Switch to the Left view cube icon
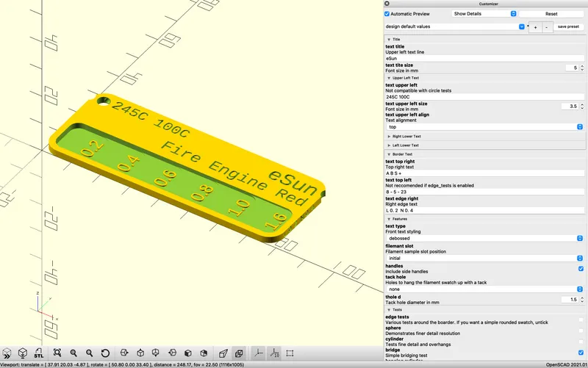Viewport: 588px width, 368px height. click(x=172, y=353)
